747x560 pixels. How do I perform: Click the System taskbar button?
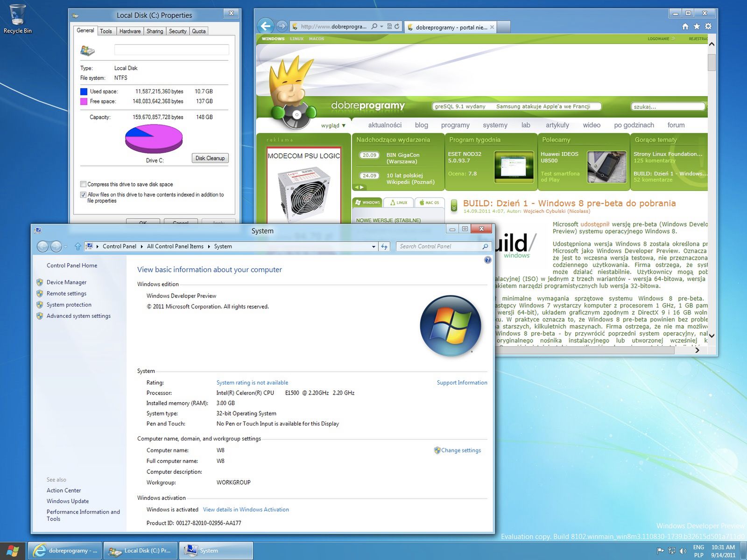pyautogui.click(x=216, y=551)
